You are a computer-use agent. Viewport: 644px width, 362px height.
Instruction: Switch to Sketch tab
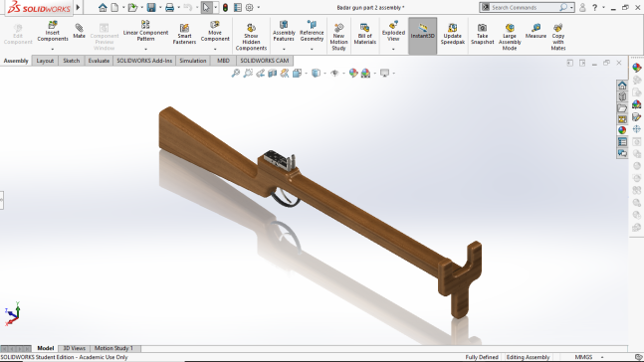pyautogui.click(x=71, y=61)
